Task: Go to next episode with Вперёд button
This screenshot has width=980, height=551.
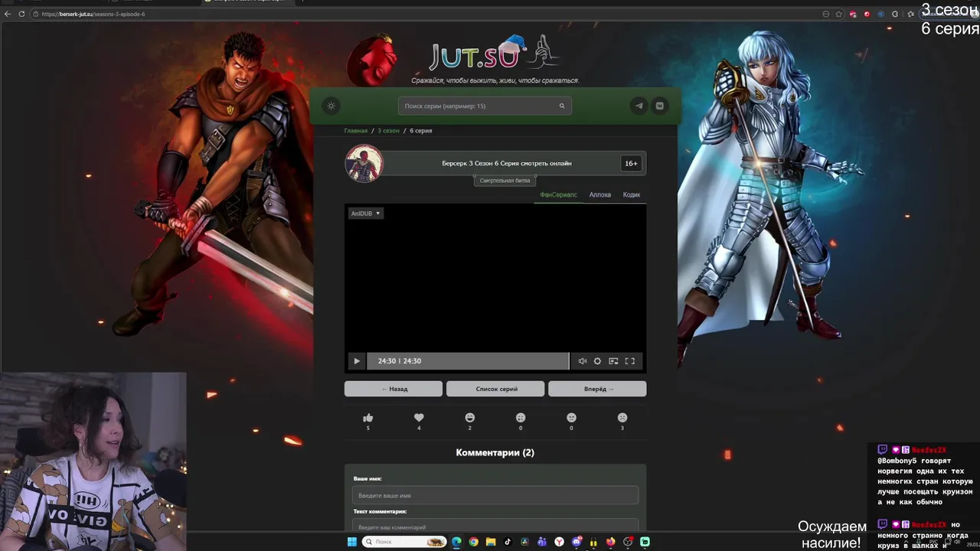Action: [598, 389]
